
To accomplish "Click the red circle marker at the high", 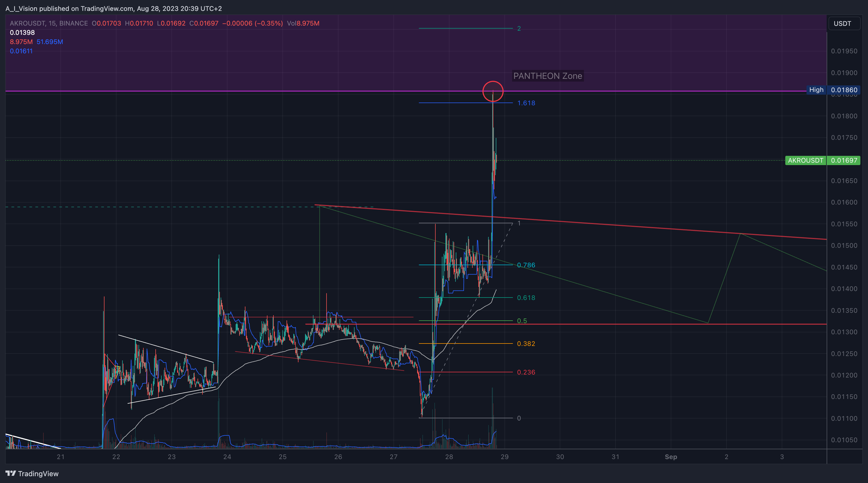I will click(x=493, y=91).
